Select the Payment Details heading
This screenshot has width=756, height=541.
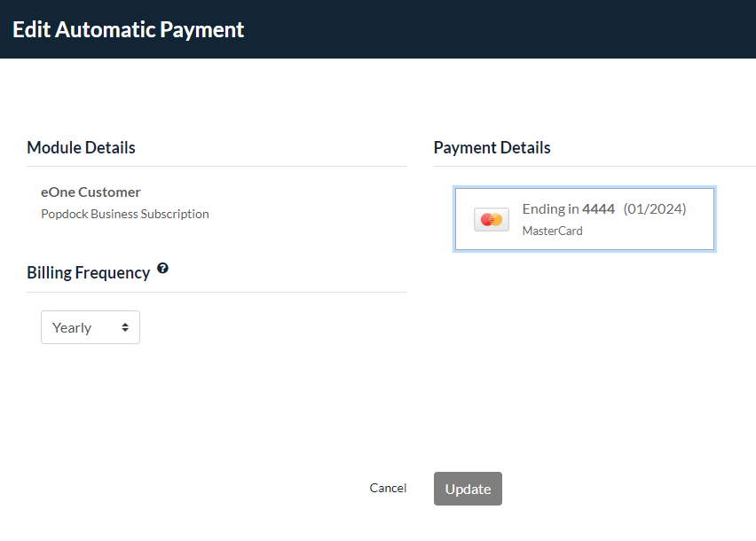pyautogui.click(x=492, y=148)
